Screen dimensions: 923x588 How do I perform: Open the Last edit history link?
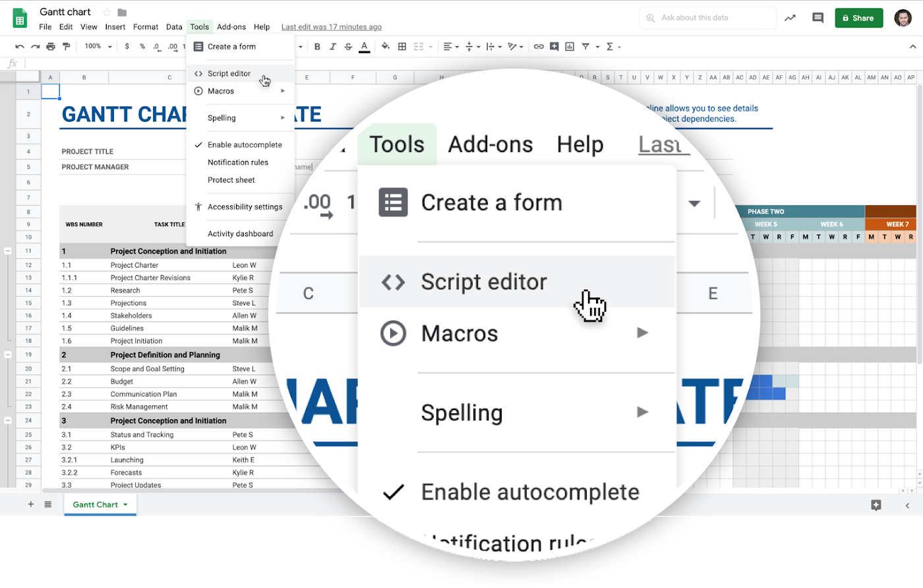332,27
